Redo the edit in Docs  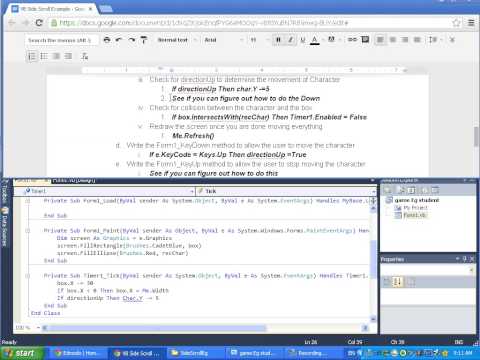tap(131, 40)
